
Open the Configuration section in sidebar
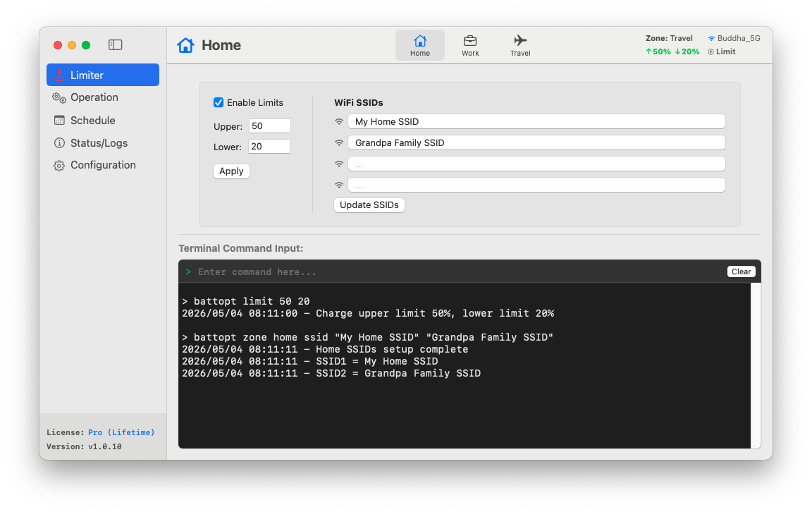coord(102,165)
